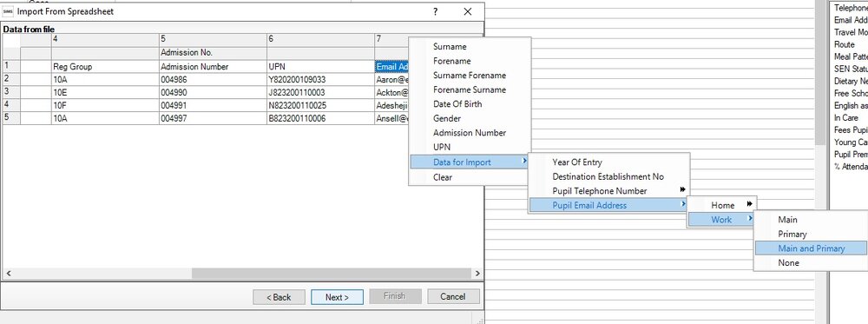Open the help question mark button
868x324 pixels.
(x=436, y=11)
